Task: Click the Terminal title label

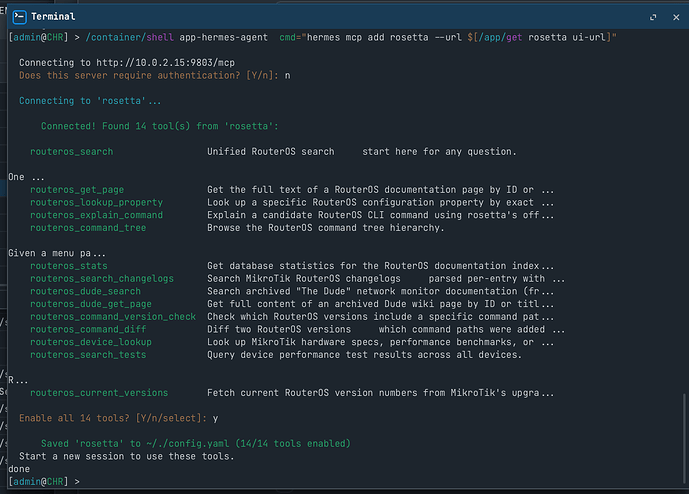Action: (x=53, y=17)
